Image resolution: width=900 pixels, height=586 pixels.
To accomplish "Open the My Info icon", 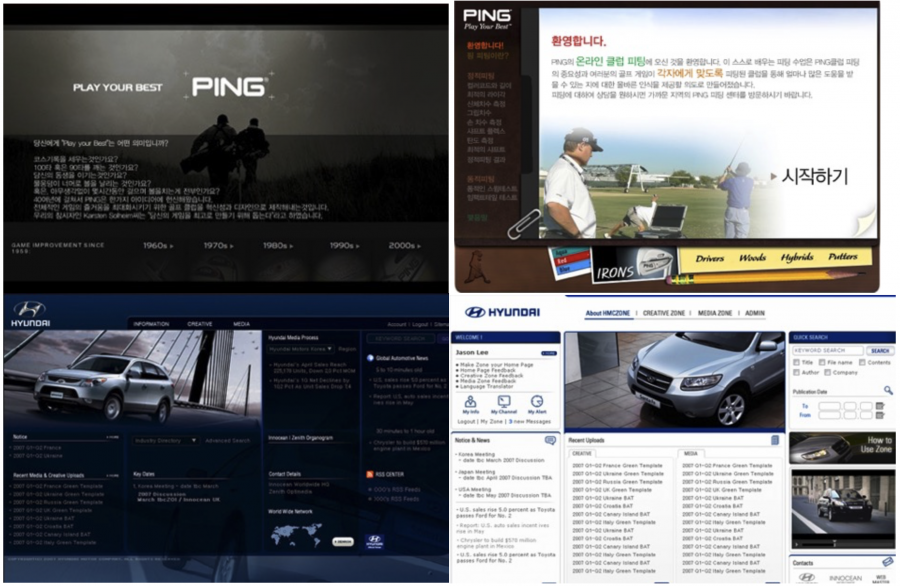I will point(470,401).
